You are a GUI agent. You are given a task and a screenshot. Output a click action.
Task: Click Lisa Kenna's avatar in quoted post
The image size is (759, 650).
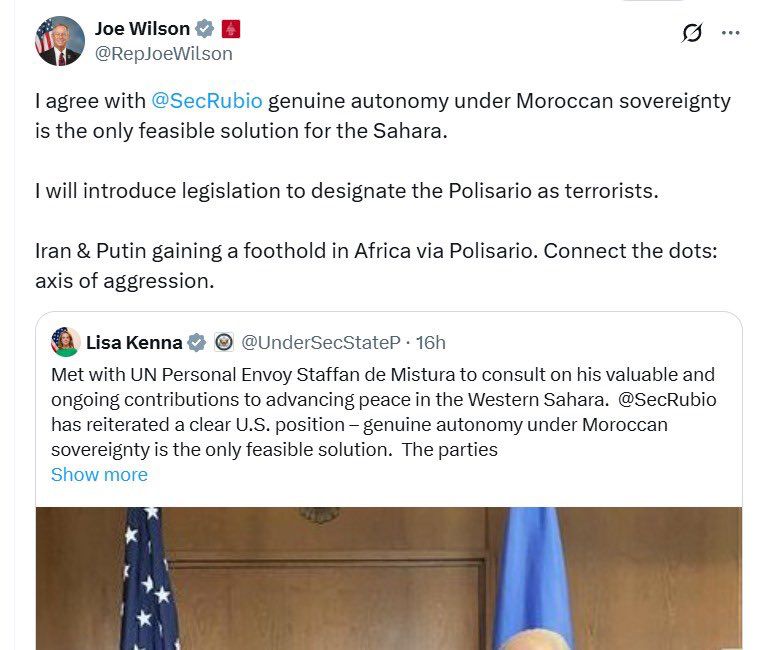point(66,342)
